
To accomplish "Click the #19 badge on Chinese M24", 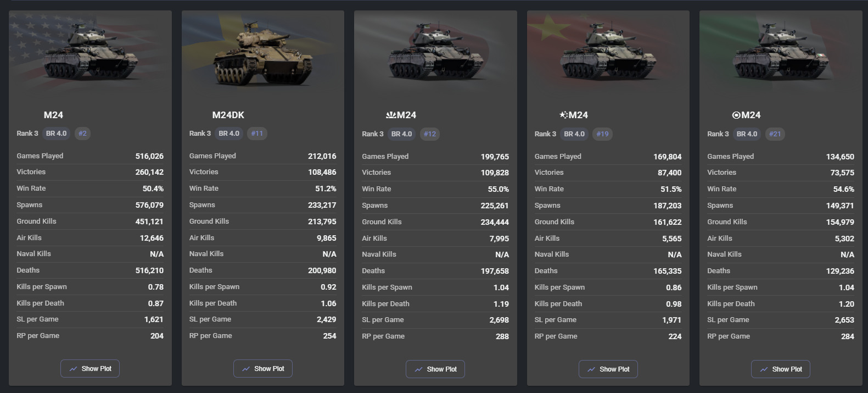I will tap(602, 134).
